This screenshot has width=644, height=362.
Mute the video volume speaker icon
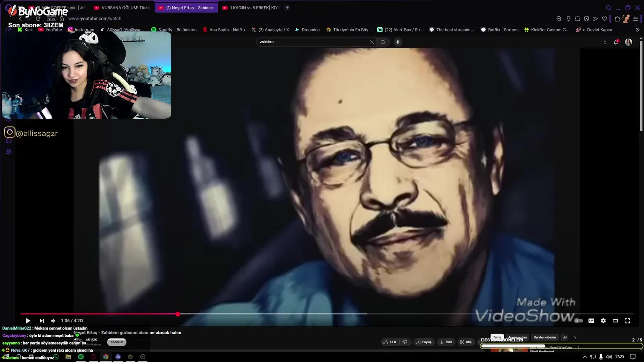[53, 321]
